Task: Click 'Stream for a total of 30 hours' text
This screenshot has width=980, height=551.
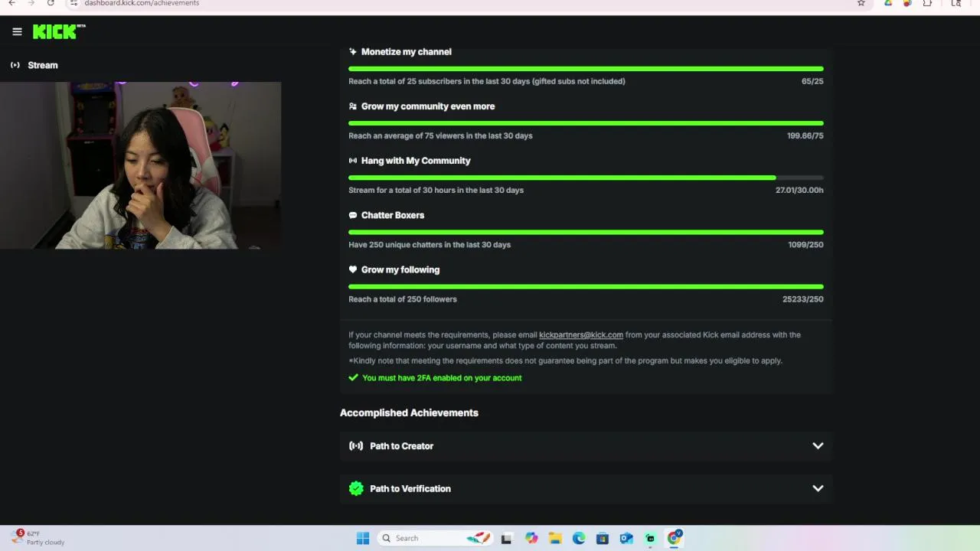Action: click(x=436, y=190)
